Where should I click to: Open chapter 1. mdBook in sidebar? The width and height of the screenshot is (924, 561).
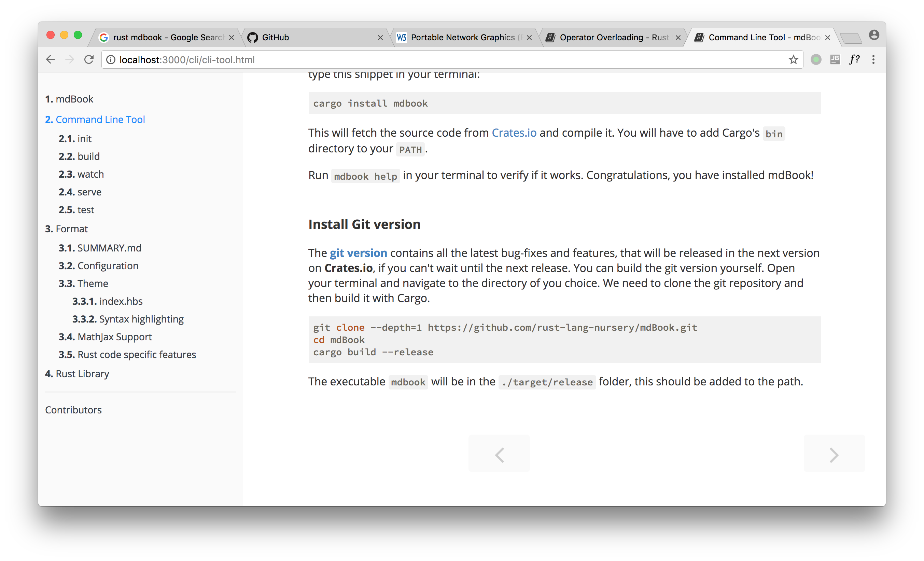pos(69,99)
